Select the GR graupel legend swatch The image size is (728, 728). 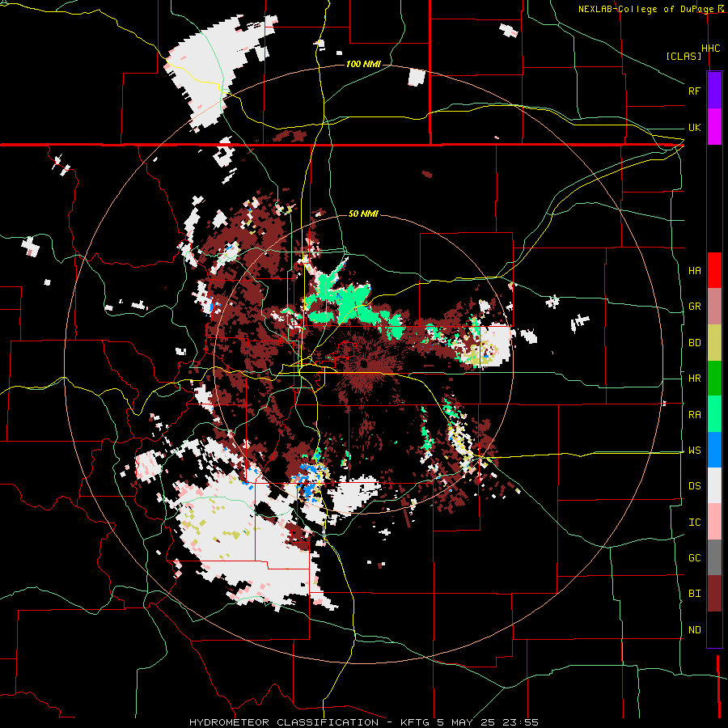[714, 306]
